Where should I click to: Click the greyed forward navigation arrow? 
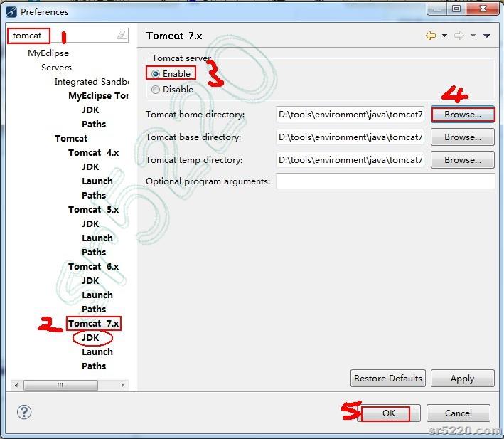(459, 36)
